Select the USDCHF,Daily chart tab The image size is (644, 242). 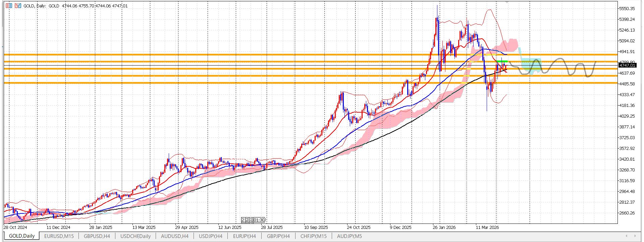click(x=136, y=236)
